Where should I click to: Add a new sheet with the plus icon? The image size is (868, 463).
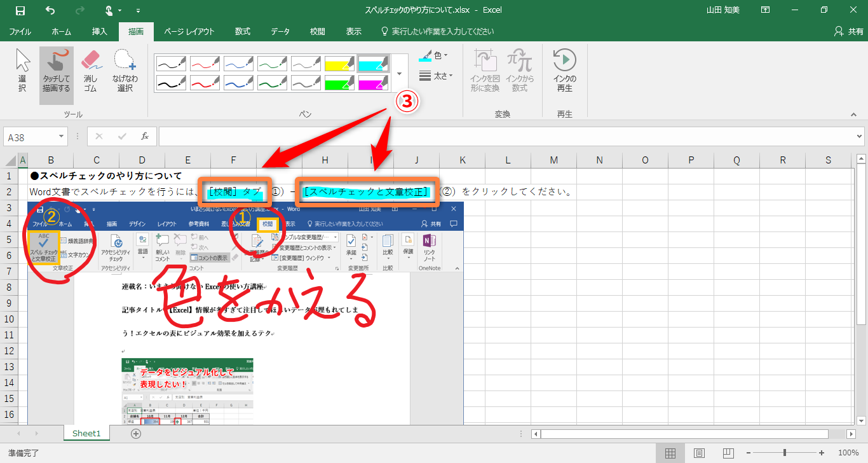[x=135, y=434]
